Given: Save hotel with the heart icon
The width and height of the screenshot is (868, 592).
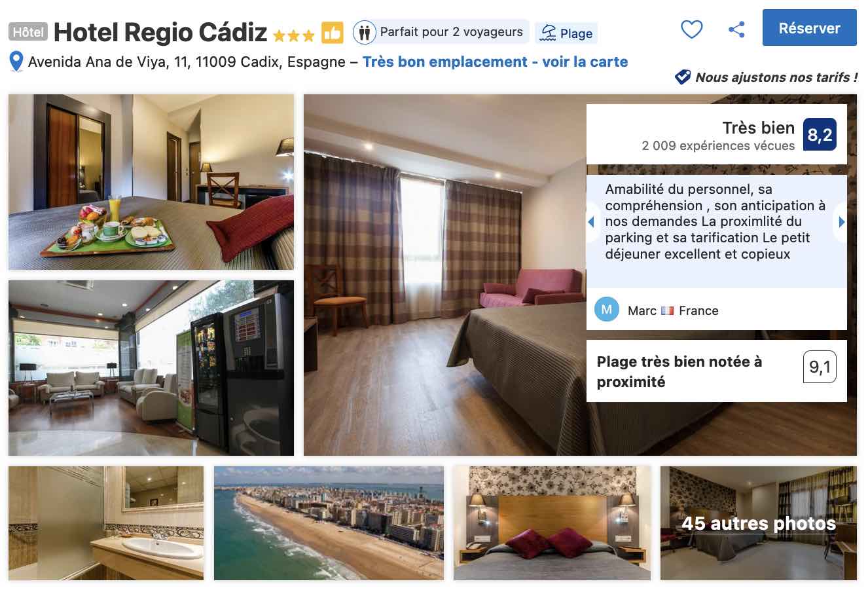Looking at the screenshot, I should pos(691,29).
